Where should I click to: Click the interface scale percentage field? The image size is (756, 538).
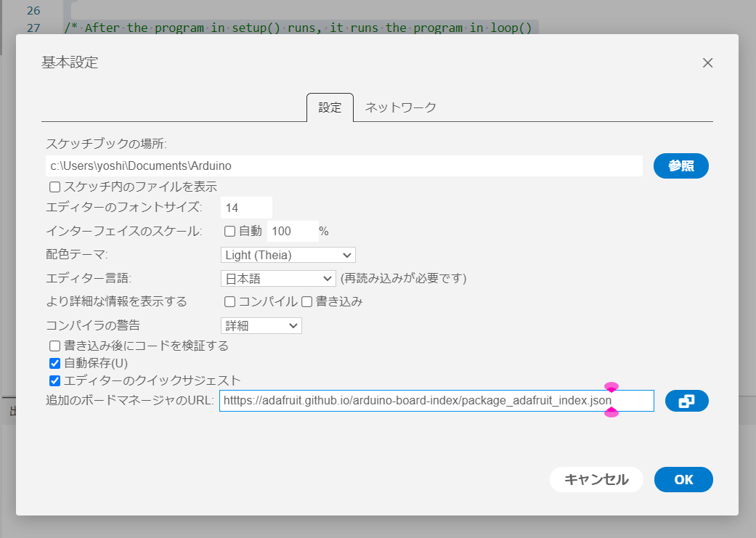tap(293, 232)
